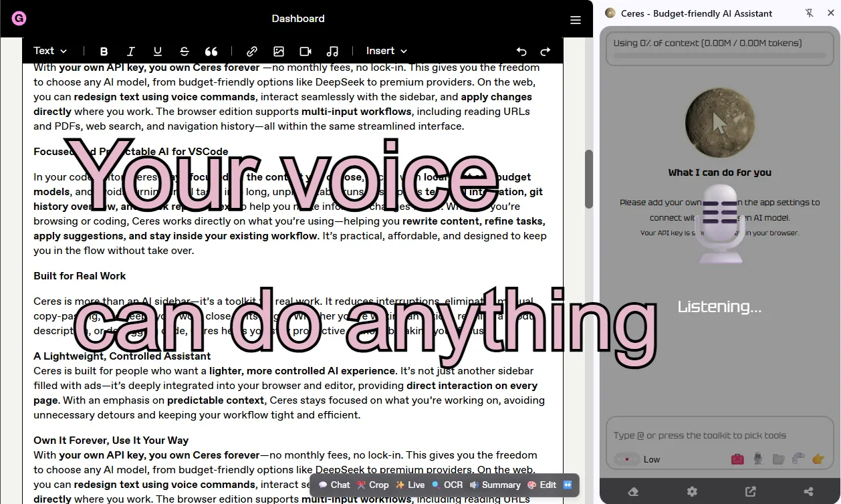The image size is (841, 504).
Task: Open the Text style dropdown
Action: coord(50,51)
